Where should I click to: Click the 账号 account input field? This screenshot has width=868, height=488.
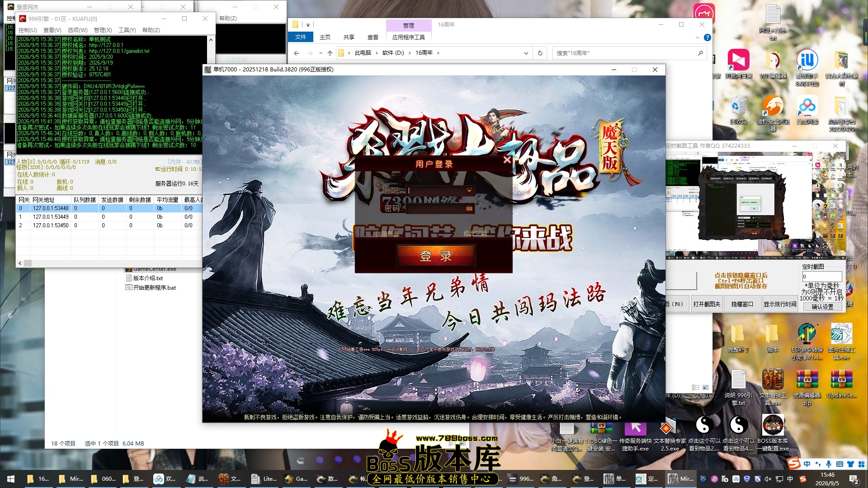(x=436, y=191)
